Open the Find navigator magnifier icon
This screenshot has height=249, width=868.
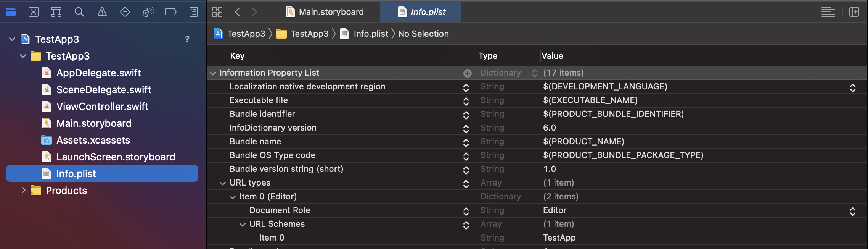point(79,12)
